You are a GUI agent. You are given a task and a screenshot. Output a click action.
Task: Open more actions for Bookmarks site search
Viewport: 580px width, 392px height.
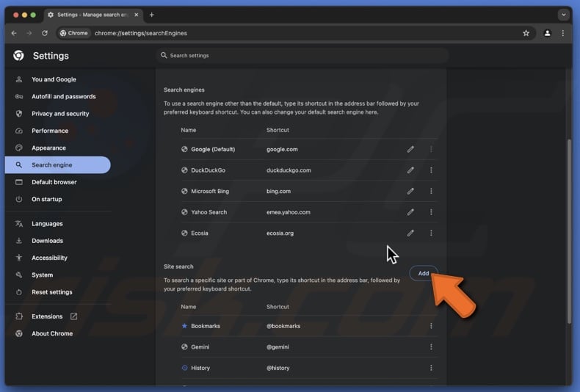(431, 326)
